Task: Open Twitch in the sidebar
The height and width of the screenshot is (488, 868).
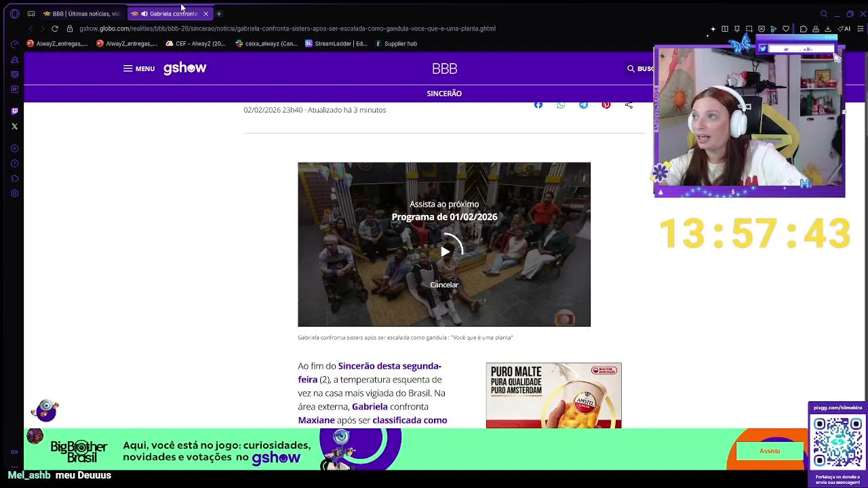Action: pyautogui.click(x=15, y=110)
